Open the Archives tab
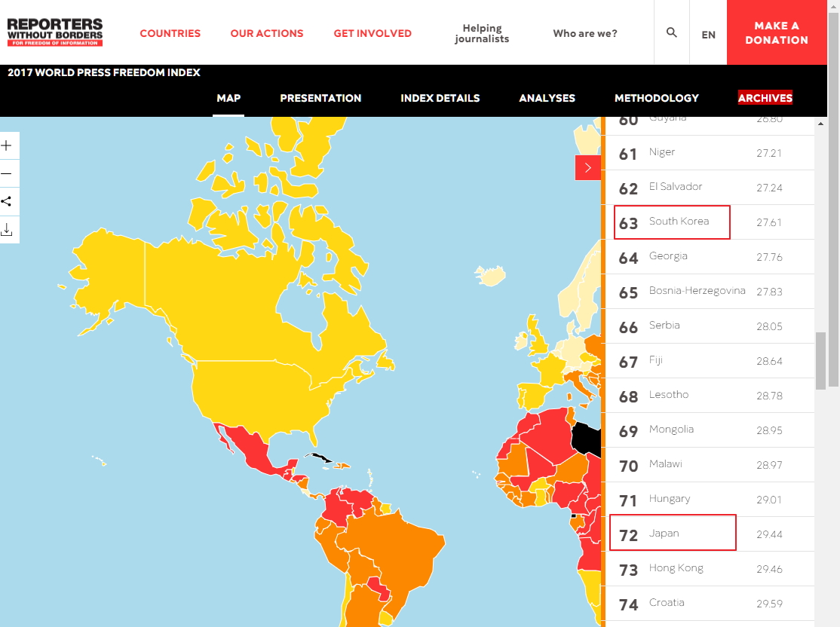Screen dimensions: 840x627 pos(765,98)
